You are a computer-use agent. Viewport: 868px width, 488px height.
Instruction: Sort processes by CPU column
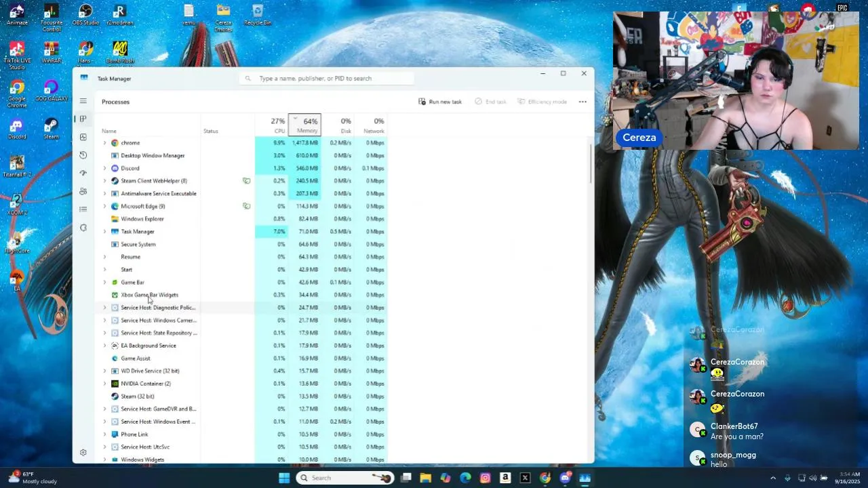click(271, 125)
